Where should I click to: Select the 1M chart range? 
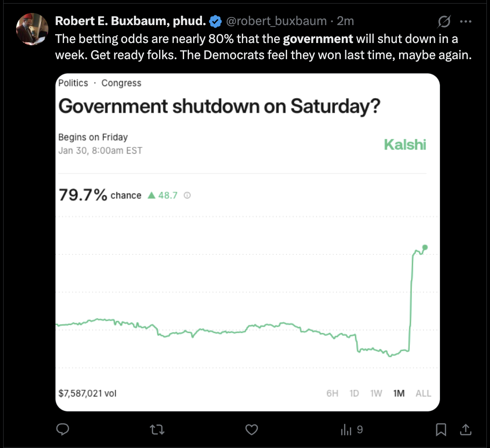399,393
